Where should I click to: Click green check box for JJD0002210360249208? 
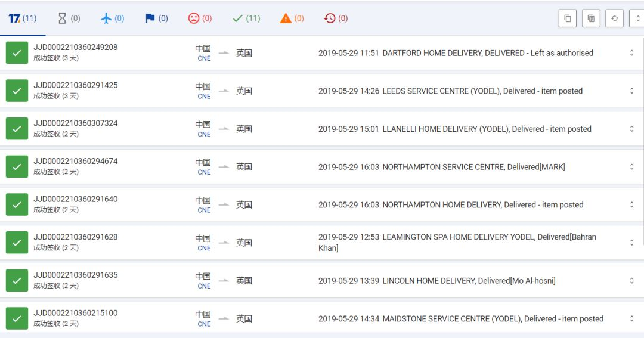click(17, 53)
